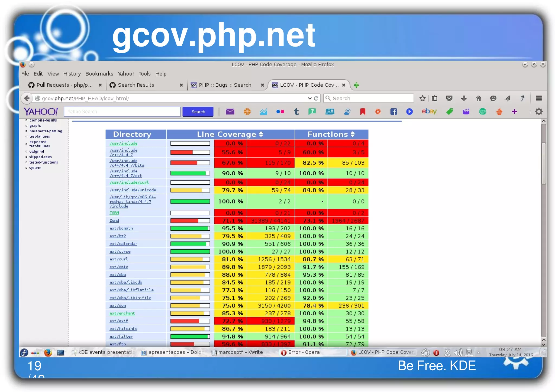Open the History menu
This screenshot has height=392, width=555.
(72, 74)
